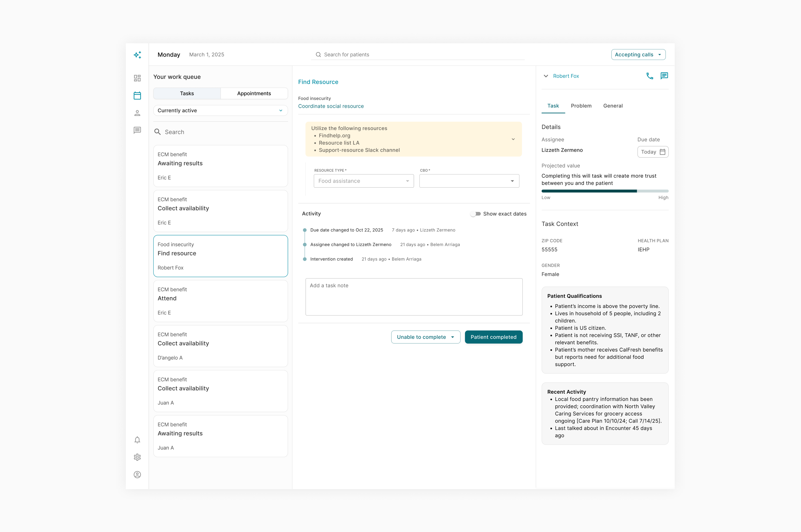
Task: Open the CBO dropdown
Action: 469,181
